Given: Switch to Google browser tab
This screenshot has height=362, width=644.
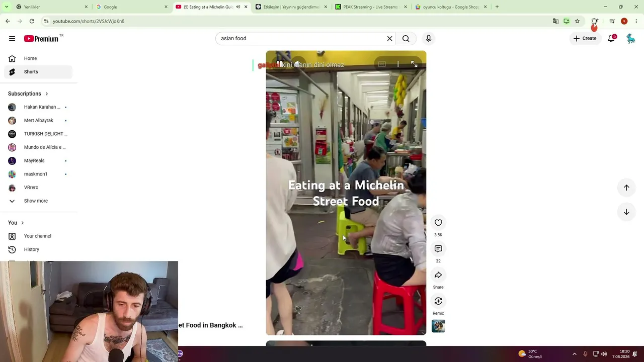Looking at the screenshot, I should tap(131, 7).
